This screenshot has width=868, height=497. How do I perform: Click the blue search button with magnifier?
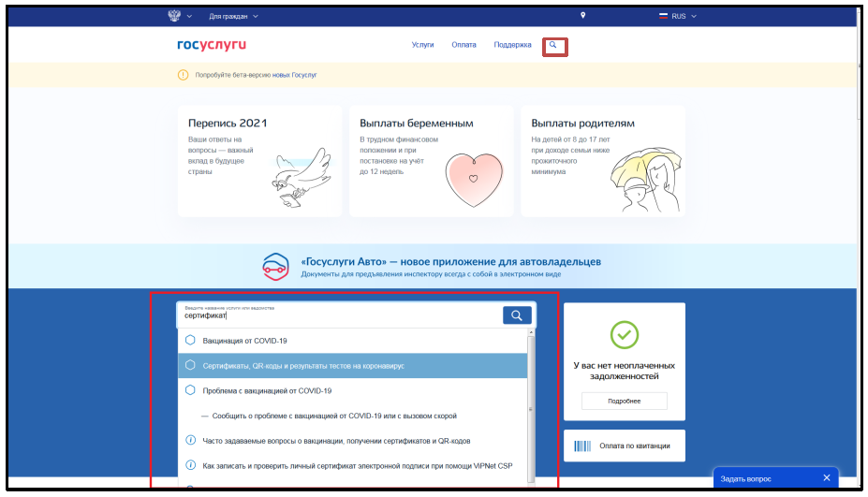(x=517, y=314)
